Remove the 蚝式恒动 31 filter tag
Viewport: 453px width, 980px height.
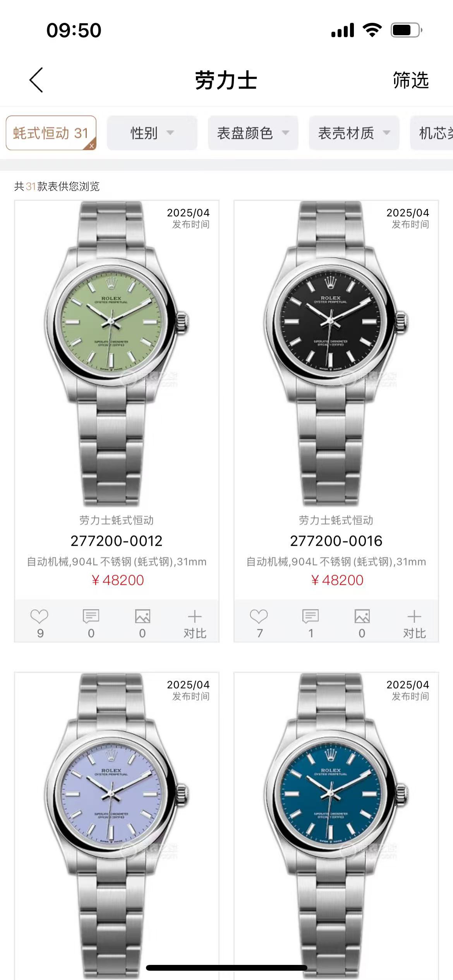pos(91,146)
